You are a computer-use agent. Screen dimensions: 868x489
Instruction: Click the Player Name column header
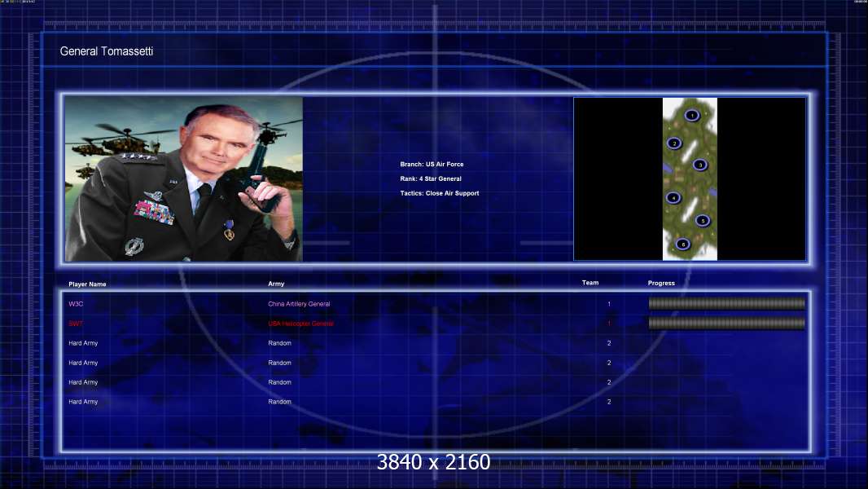[x=87, y=284]
